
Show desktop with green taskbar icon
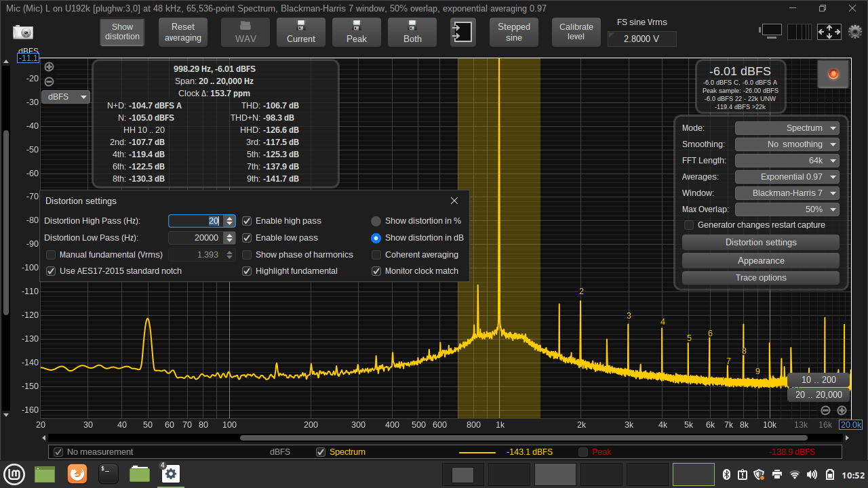pyautogui.click(x=45, y=474)
